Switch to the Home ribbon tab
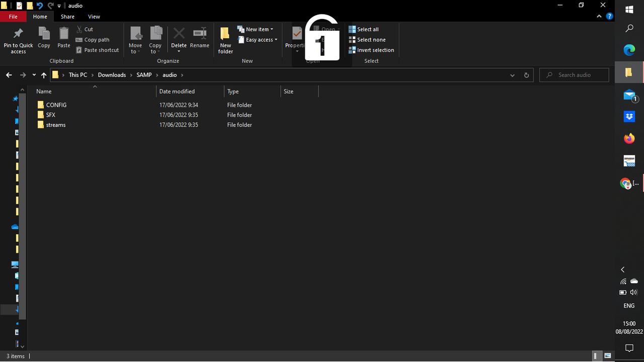 point(40,17)
